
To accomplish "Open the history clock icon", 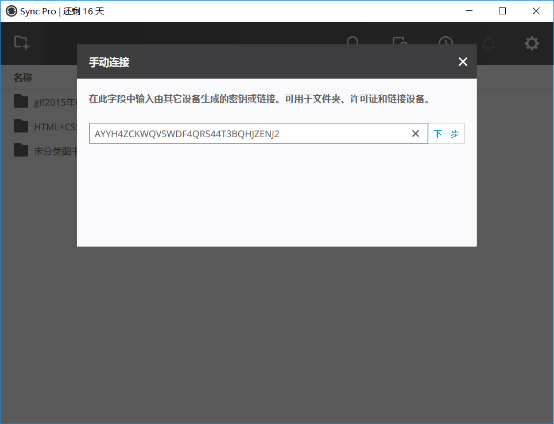I will pos(446,40).
